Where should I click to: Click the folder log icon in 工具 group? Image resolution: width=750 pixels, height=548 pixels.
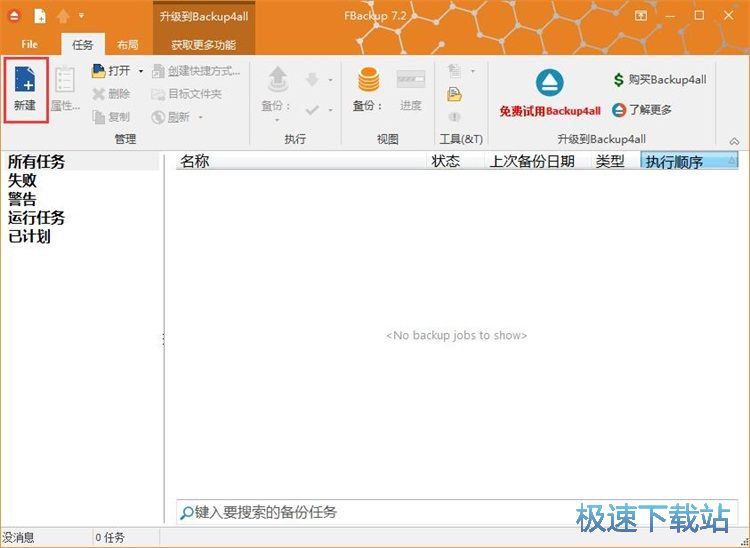(x=454, y=94)
